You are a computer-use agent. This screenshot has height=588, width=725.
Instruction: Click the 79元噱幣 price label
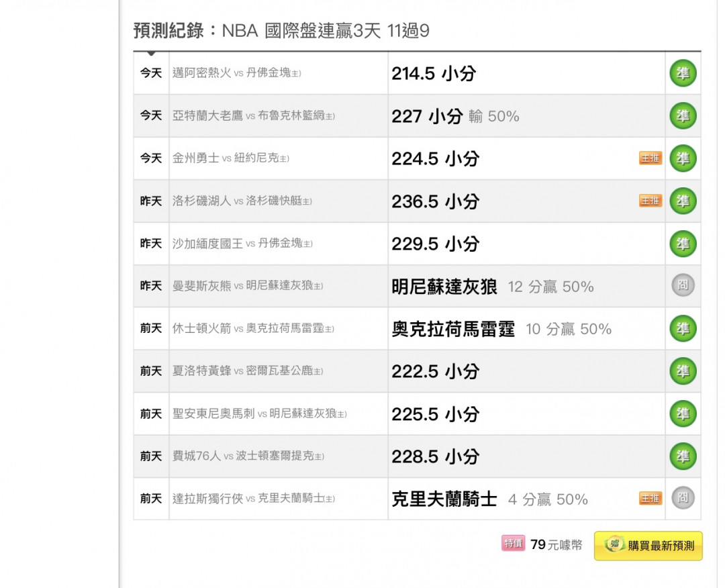point(556,545)
